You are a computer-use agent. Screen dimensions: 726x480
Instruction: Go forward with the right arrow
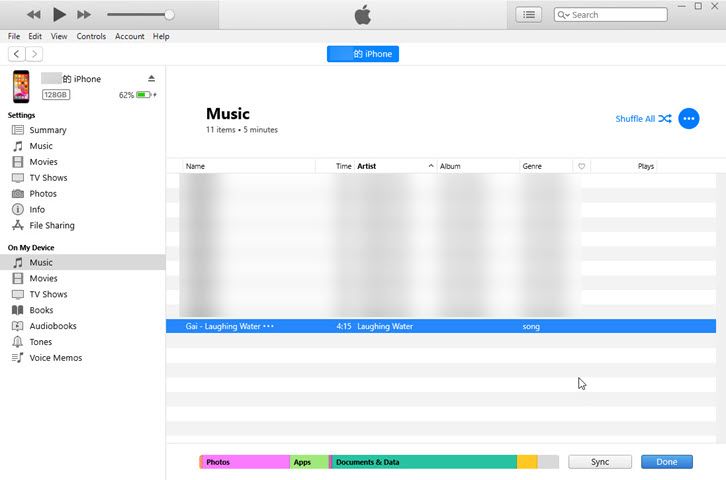(x=34, y=54)
